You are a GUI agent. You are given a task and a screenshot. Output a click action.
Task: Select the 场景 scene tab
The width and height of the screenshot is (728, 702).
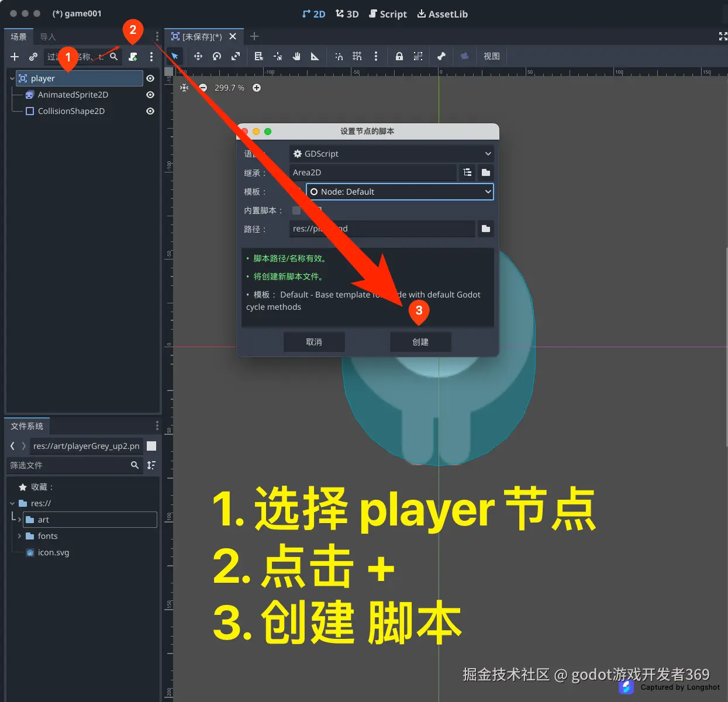coord(19,36)
